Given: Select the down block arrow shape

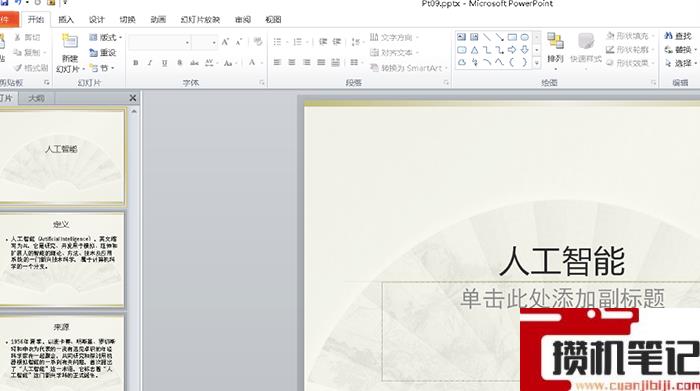Looking at the screenshot, I should pyautogui.click(x=525, y=50).
